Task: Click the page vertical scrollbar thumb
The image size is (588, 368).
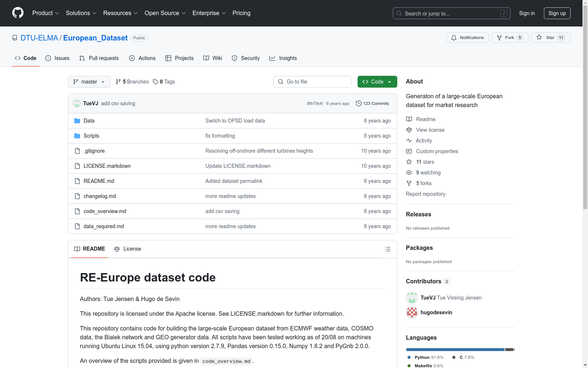Action: [585, 107]
